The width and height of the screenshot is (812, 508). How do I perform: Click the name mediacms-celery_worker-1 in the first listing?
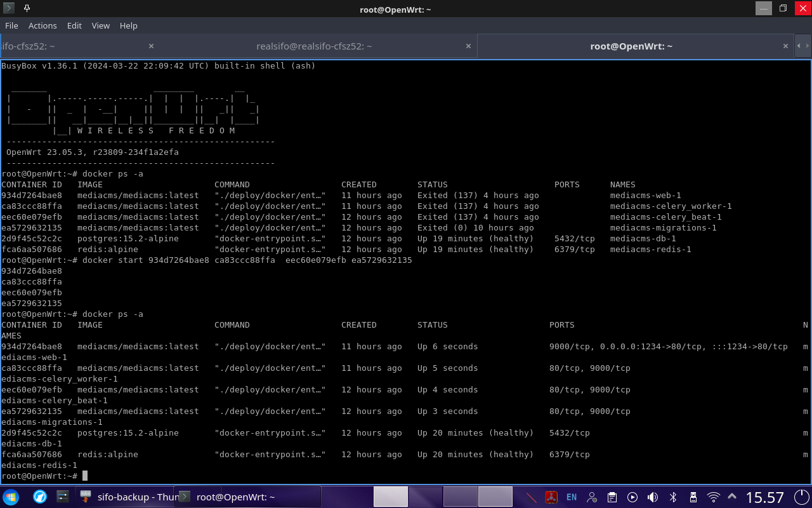click(671, 206)
